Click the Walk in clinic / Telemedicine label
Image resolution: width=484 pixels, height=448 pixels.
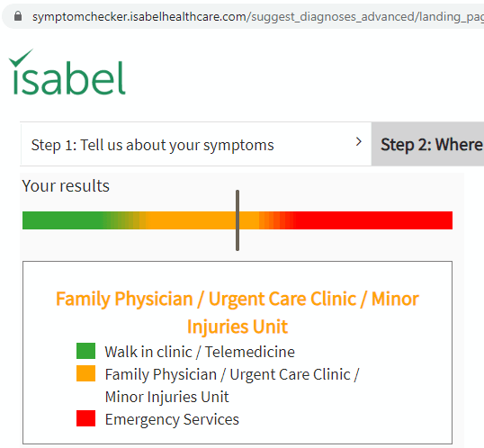200,352
